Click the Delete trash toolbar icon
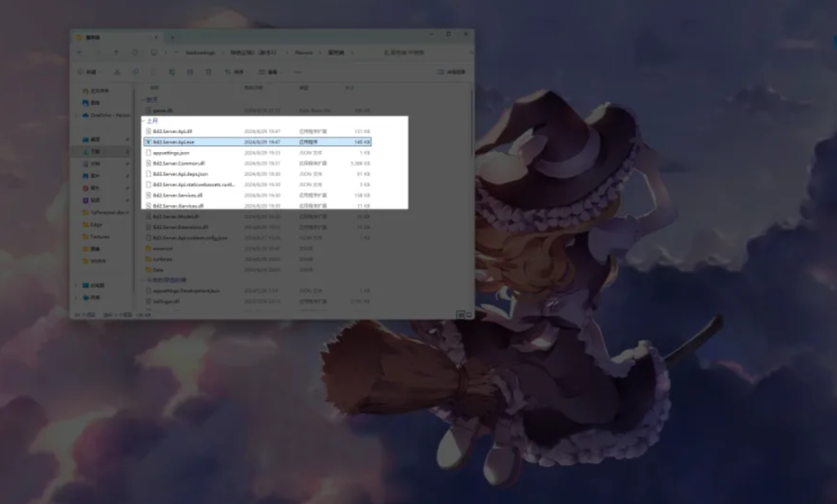The image size is (837, 504). [208, 71]
